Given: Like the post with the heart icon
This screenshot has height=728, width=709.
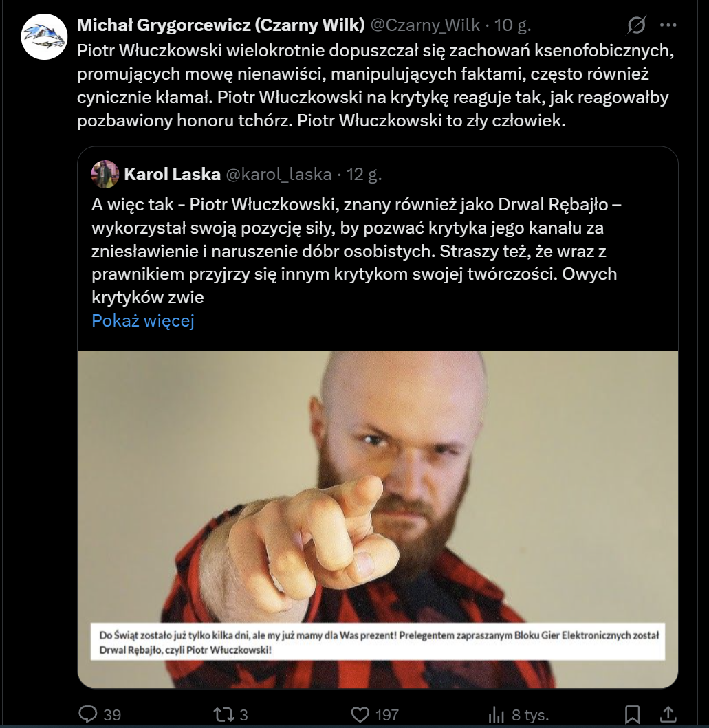Looking at the screenshot, I should tap(360, 714).
